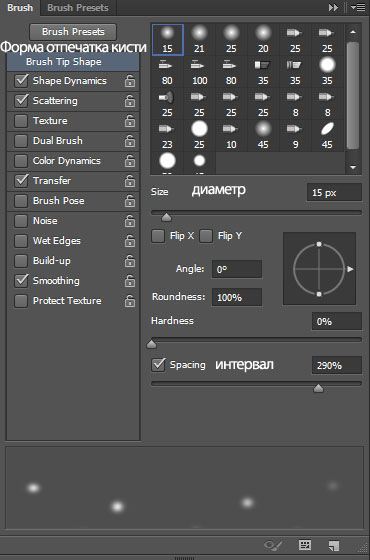Click the lock icon next to Texture
The width and height of the screenshot is (370, 560).
point(130,121)
